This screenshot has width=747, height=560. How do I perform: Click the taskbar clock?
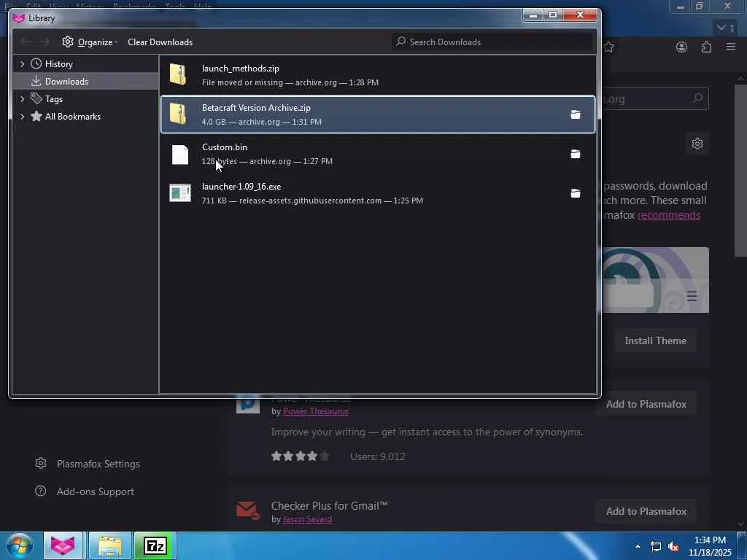[710, 546]
